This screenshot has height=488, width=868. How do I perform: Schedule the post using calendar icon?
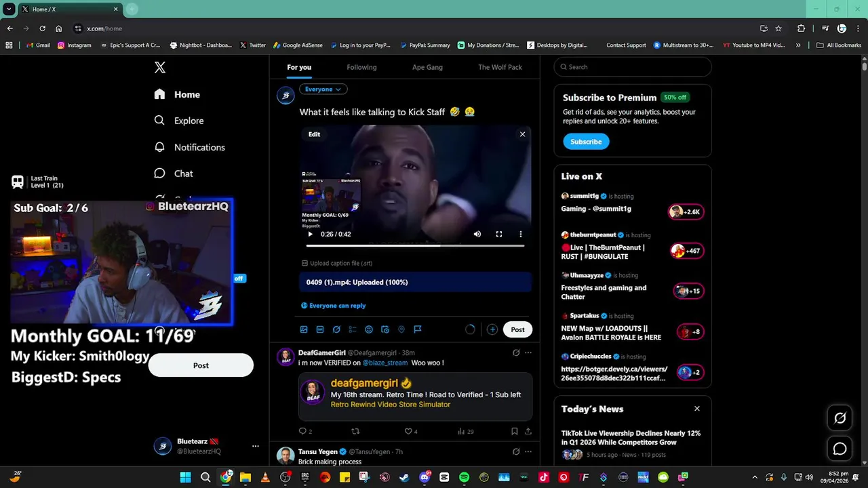[385, 329]
